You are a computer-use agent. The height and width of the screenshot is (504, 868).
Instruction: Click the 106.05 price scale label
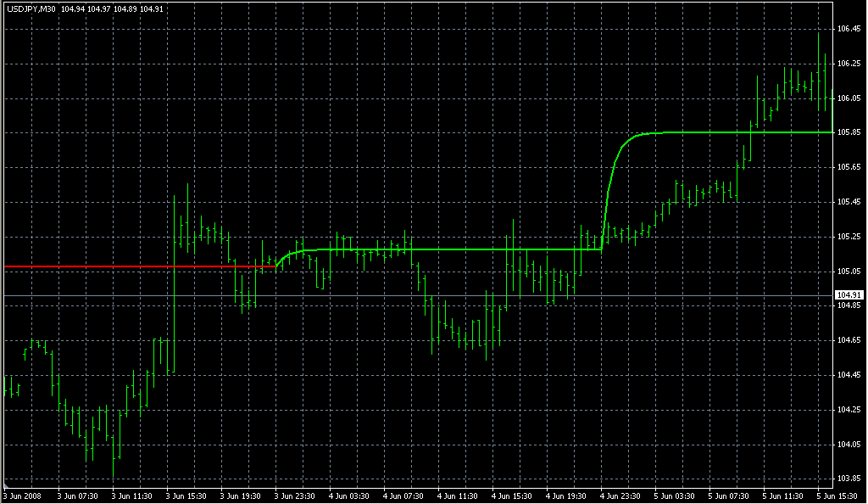click(849, 98)
